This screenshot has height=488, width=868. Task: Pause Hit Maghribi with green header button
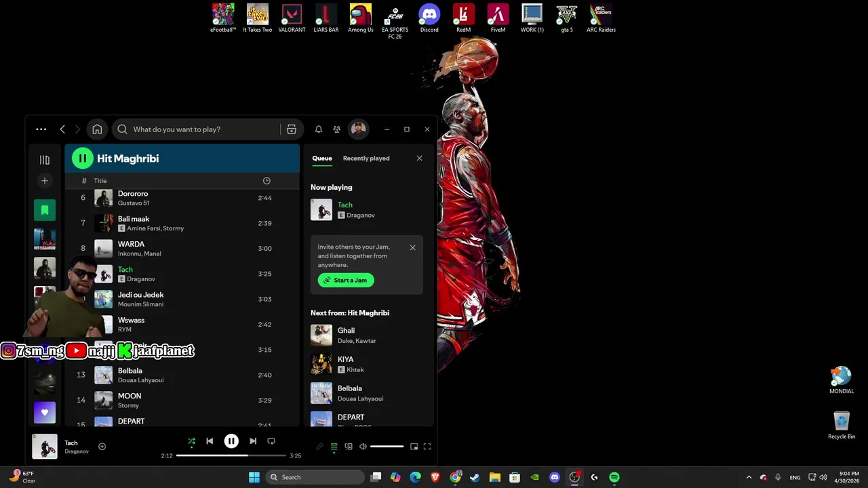click(x=82, y=159)
